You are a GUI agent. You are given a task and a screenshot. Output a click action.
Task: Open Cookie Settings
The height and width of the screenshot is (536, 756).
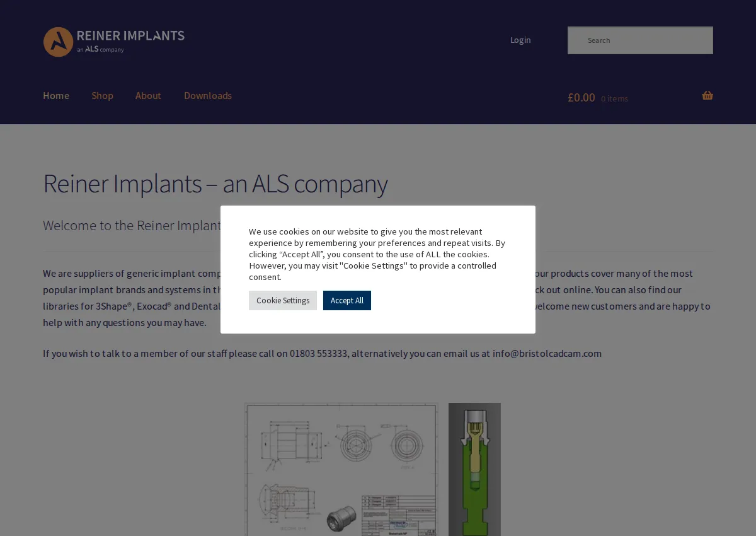coord(283,300)
